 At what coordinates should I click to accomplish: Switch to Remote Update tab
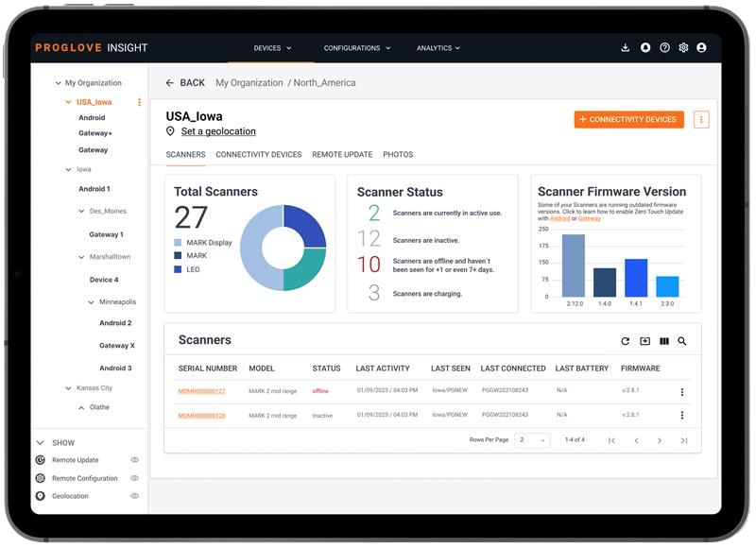point(342,154)
